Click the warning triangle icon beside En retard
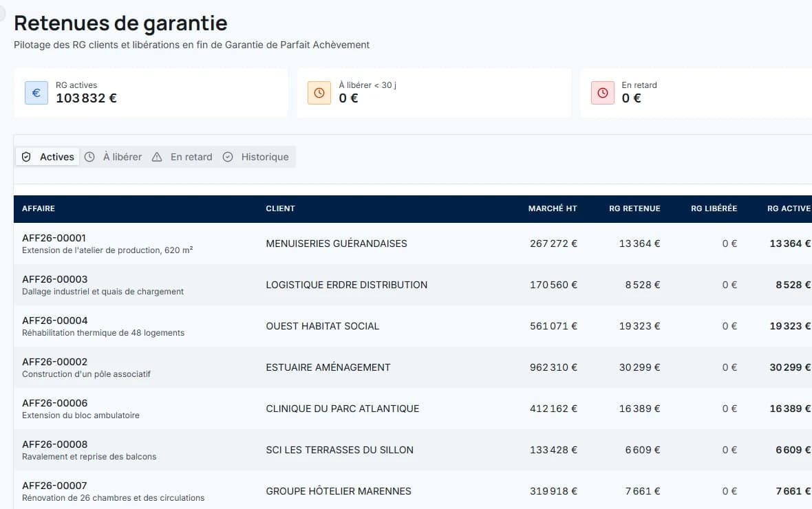This screenshot has width=812, height=509. (x=157, y=157)
